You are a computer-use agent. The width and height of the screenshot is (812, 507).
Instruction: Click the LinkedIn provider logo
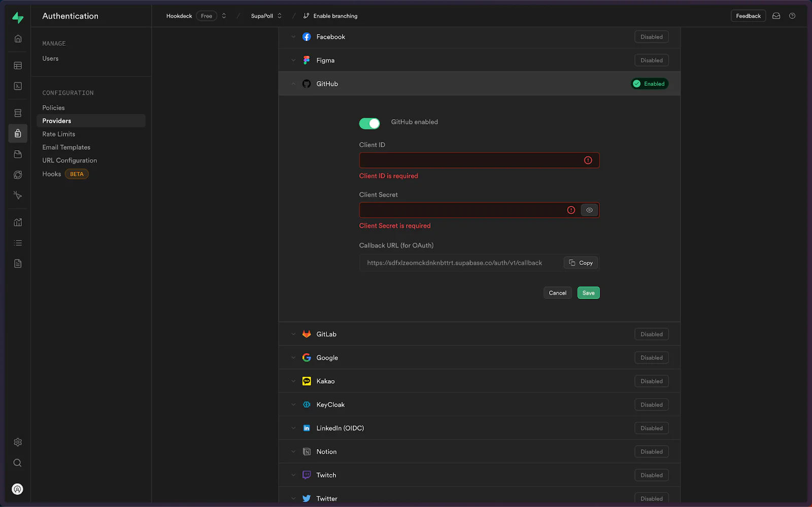(307, 428)
